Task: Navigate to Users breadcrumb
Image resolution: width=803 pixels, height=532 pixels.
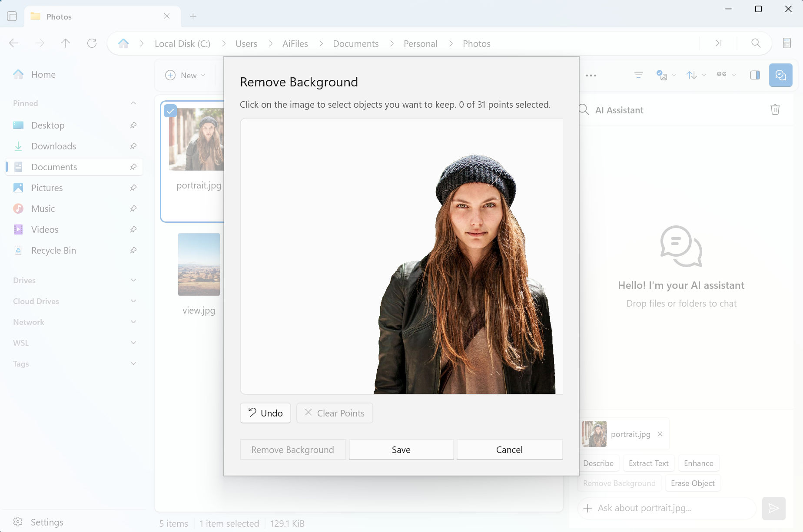Action: [x=246, y=43]
